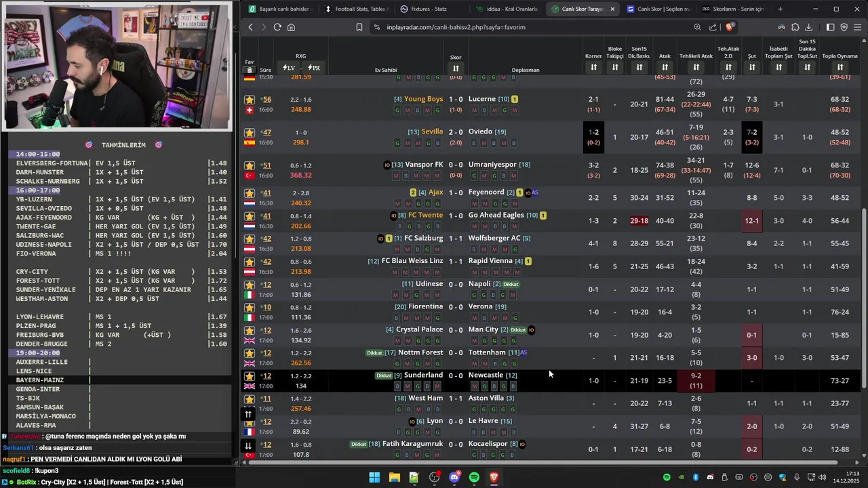Bookmark this page icon

point(359,27)
